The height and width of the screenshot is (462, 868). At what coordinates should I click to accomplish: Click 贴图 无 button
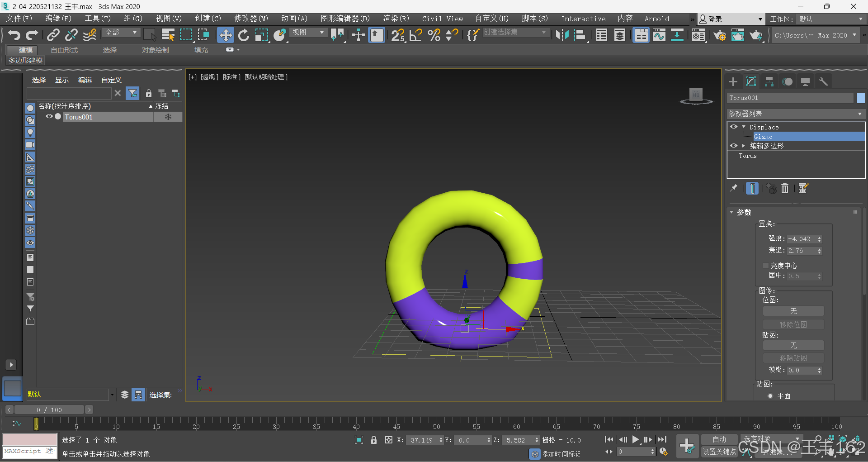(x=793, y=346)
